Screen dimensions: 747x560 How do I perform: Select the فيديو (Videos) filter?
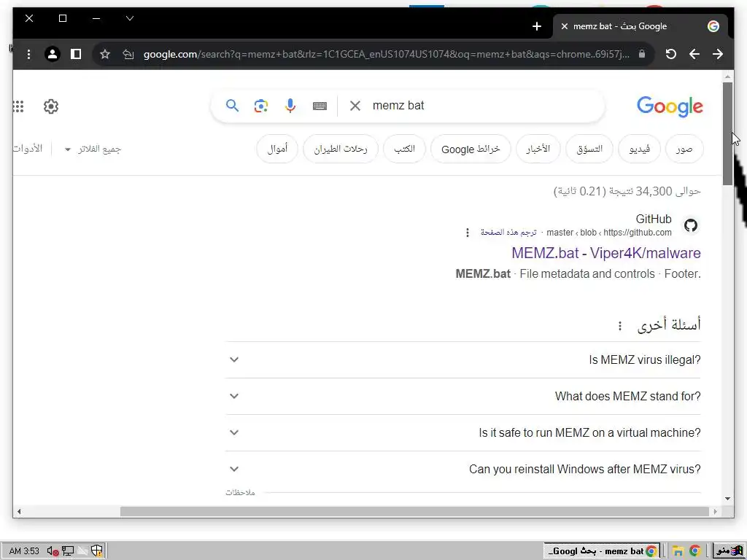click(639, 149)
